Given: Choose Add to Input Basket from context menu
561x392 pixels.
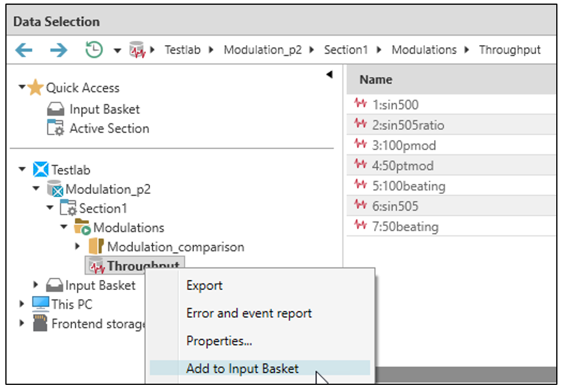Looking at the screenshot, I should click(x=242, y=368).
